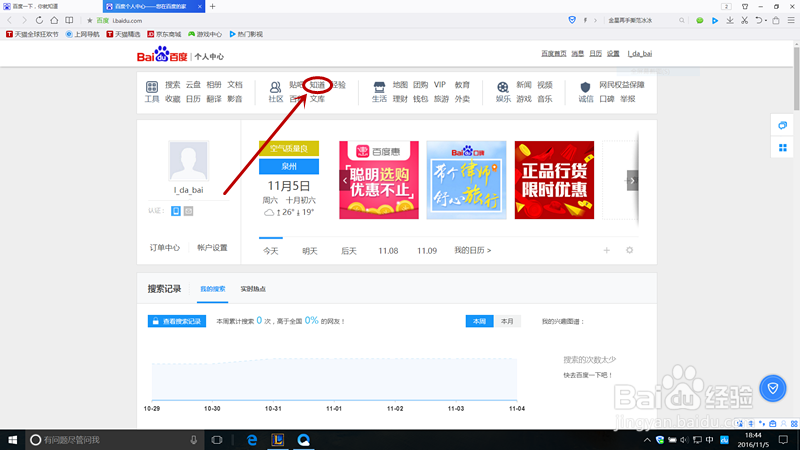Viewport: 800px width, 450px height.
Task: Click the floating blue shield button
Action: tap(773, 388)
